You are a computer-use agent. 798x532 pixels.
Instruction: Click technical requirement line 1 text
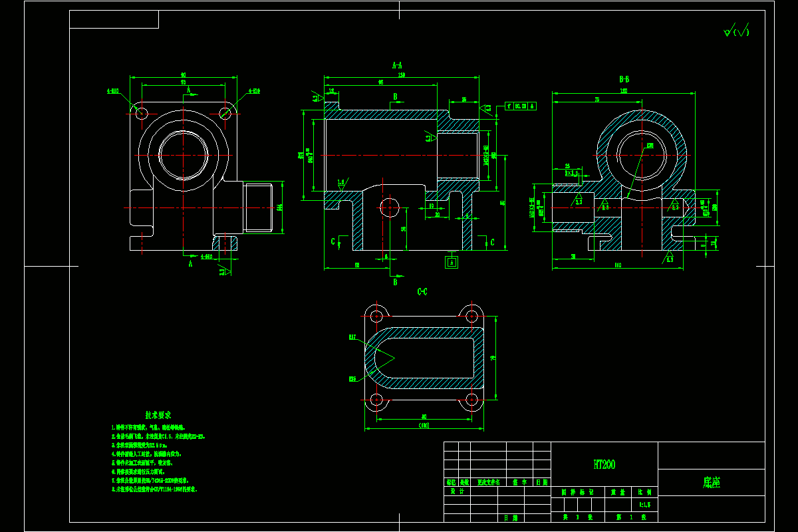[x=150, y=426]
